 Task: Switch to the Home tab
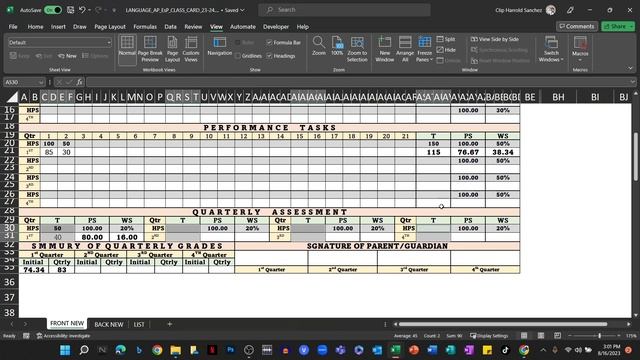click(x=36, y=27)
